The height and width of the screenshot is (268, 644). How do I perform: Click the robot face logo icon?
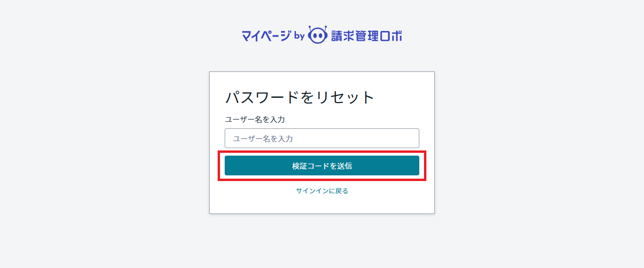tap(317, 35)
